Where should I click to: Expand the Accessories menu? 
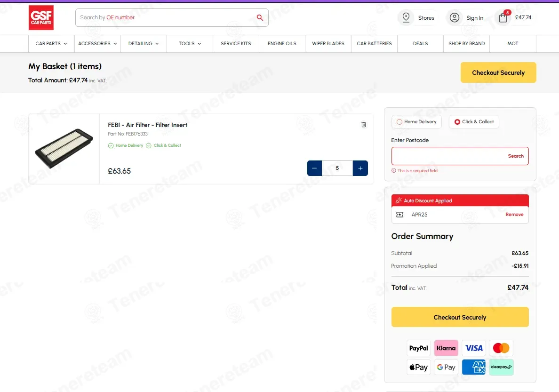coord(97,43)
